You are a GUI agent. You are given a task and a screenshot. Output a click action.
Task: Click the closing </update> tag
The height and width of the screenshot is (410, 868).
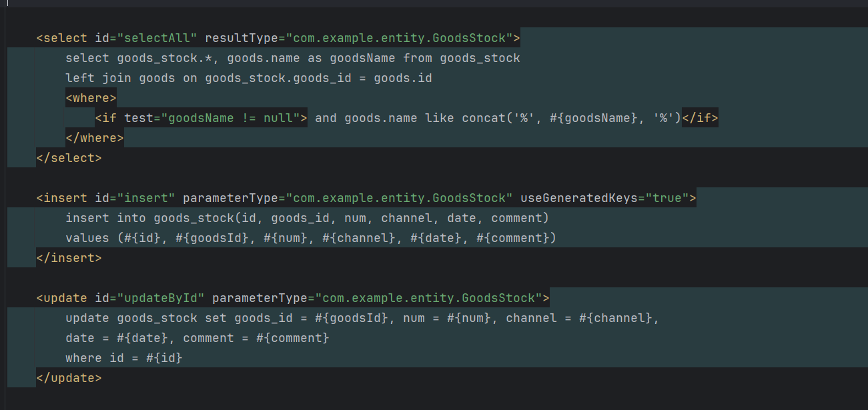coord(69,378)
